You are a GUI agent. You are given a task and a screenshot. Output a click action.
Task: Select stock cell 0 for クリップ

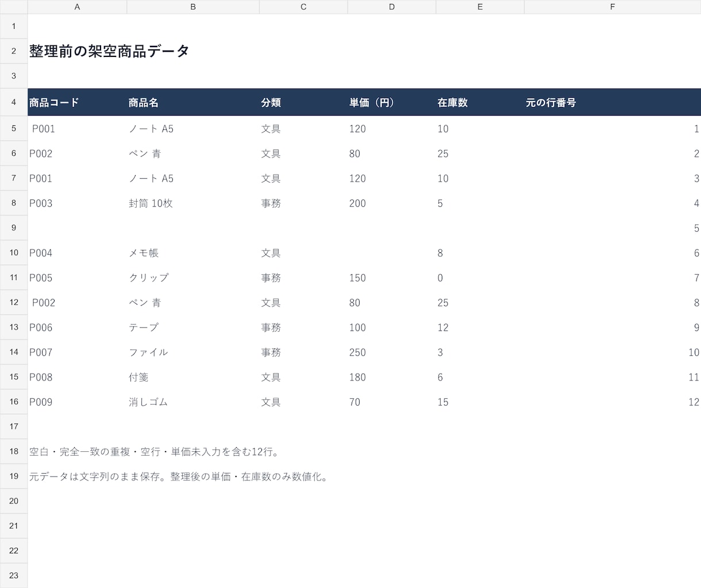(480, 278)
